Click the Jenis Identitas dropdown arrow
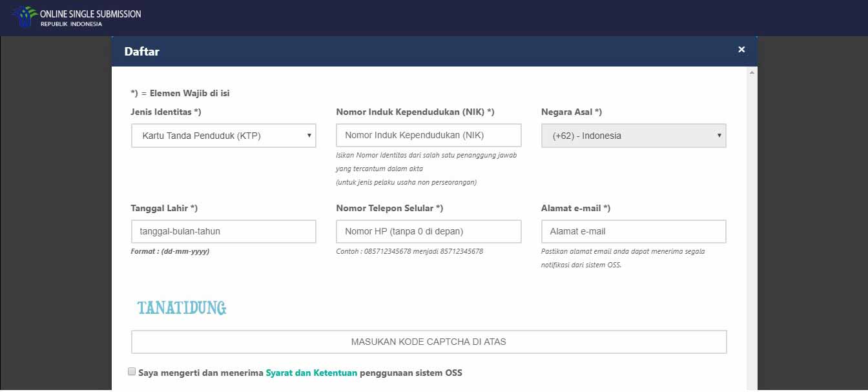This screenshot has width=868, height=392. [309, 136]
